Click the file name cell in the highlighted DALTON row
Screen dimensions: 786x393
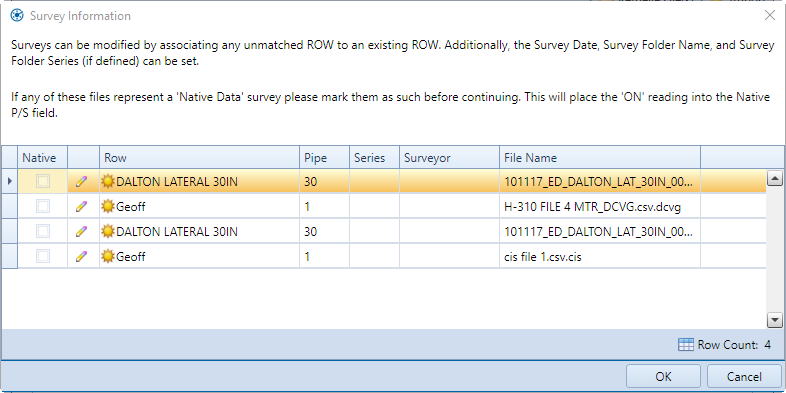coord(600,181)
